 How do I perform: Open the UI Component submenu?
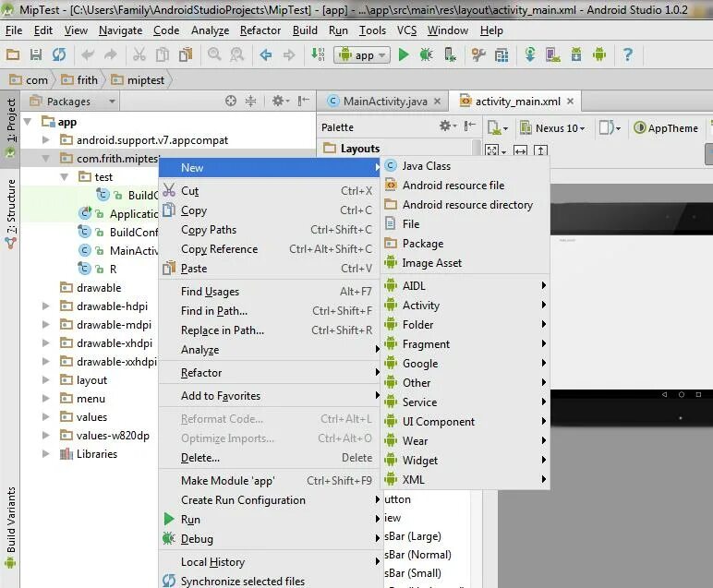tap(465, 422)
